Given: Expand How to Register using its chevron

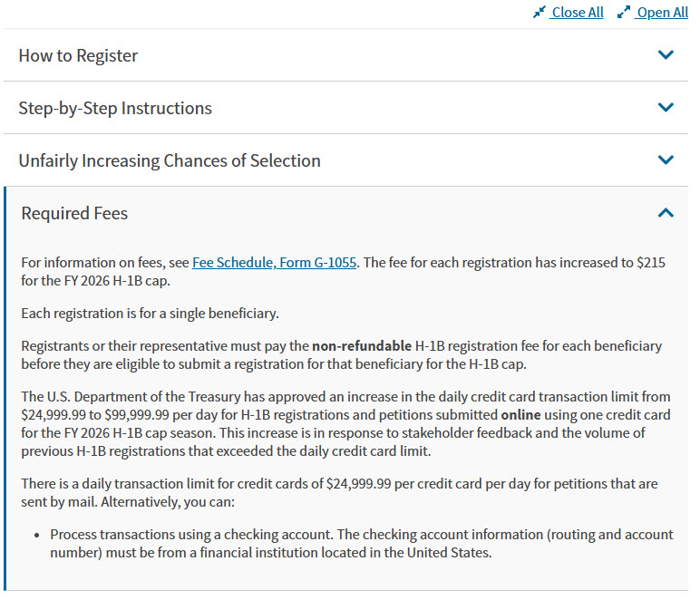Looking at the screenshot, I should click(x=666, y=55).
